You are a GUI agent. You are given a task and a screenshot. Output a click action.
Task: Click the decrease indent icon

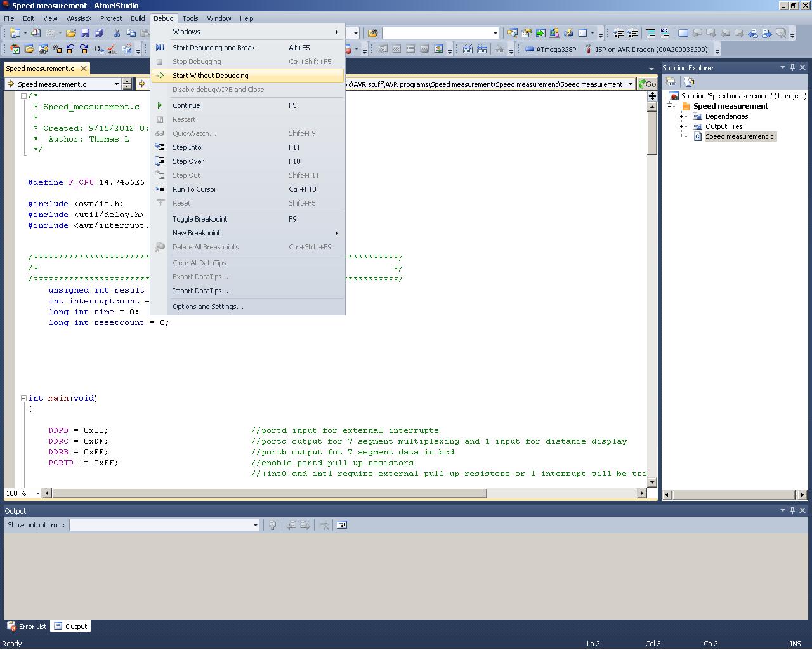(x=619, y=33)
